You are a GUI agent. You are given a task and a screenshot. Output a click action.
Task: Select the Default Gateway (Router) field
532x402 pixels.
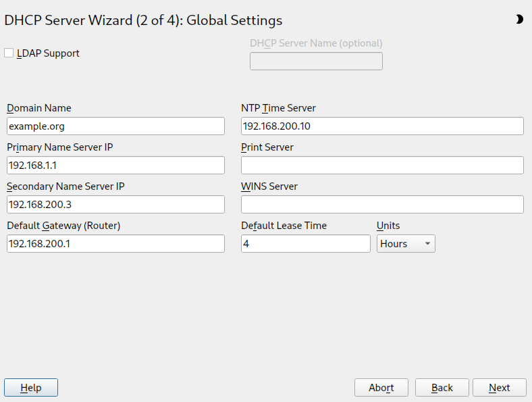tap(115, 244)
